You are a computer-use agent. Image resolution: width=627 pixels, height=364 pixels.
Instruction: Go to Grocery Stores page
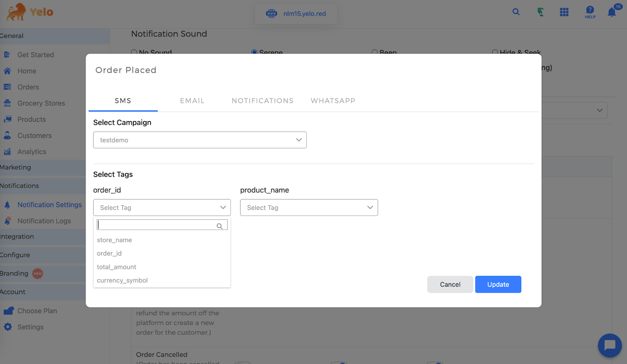point(41,103)
